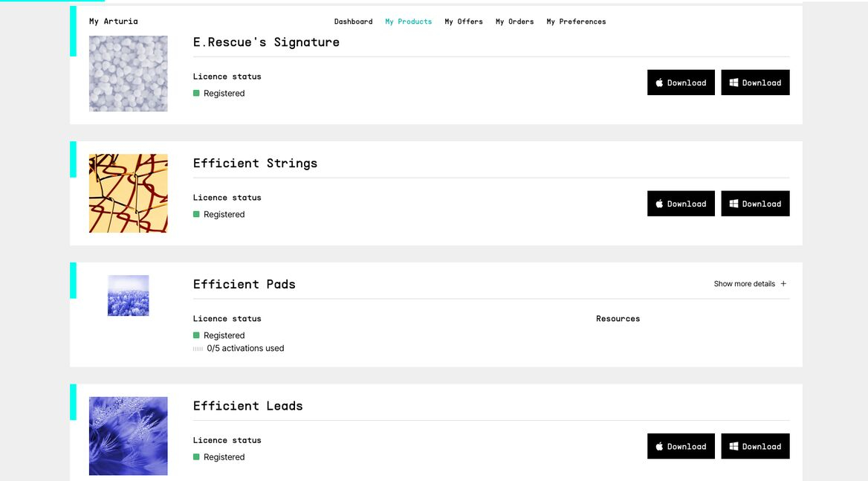Click the My Arturia link
This screenshot has width=868, height=481.
click(113, 22)
